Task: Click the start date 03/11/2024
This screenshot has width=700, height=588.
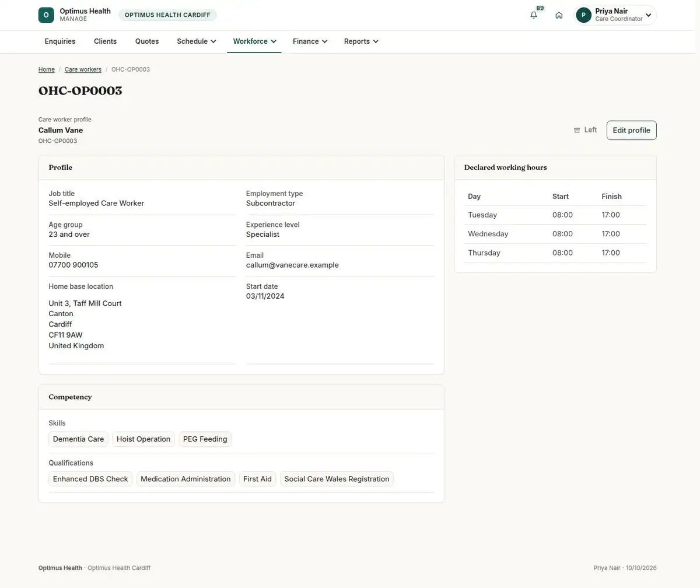Action: pos(265,296)
